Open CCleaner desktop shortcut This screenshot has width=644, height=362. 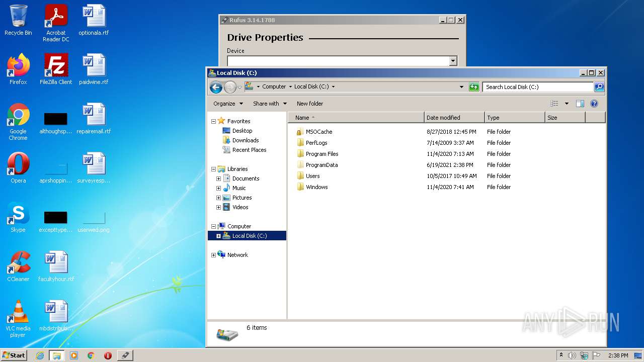tap(18, 266)
